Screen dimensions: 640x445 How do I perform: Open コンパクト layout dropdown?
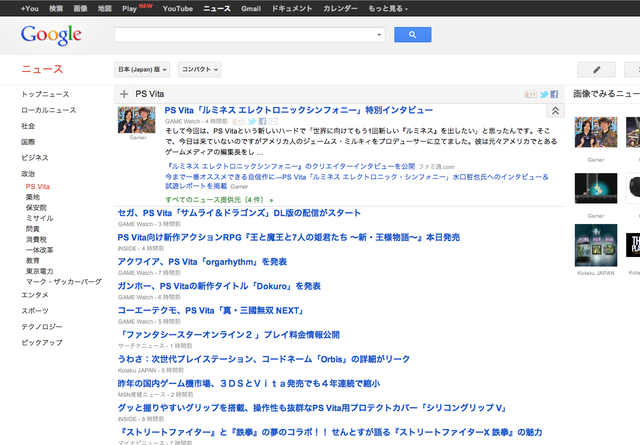tap(200, 69)
